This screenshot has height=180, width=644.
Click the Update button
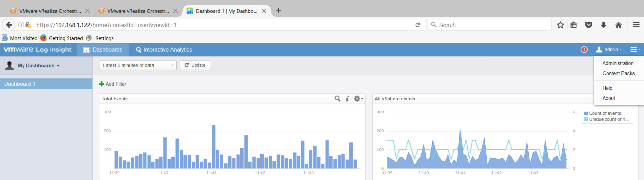pyautogui.click(x=195, y=65)
